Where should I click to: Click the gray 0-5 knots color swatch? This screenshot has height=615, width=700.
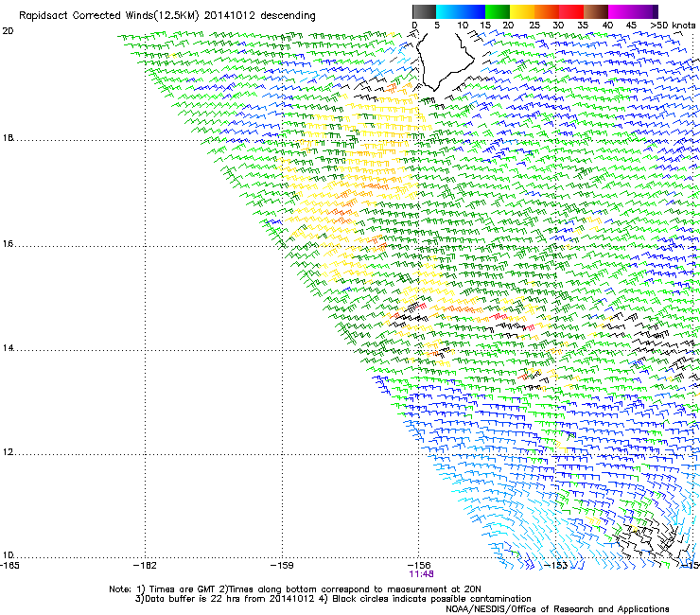point(424,11)
